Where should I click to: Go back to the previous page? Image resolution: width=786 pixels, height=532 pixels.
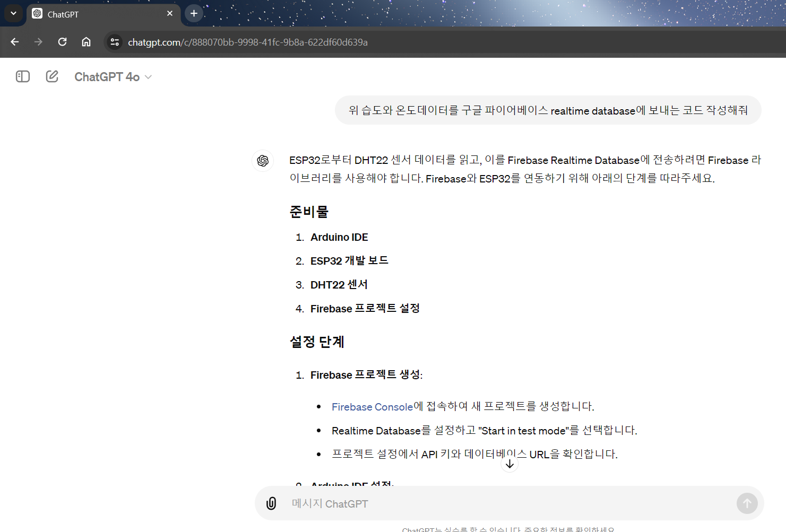point(15,42)
